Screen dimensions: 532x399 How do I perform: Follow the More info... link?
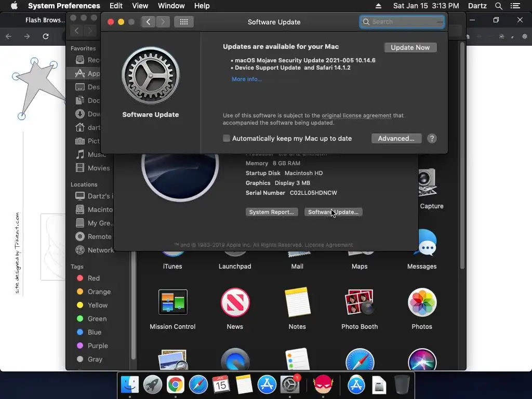(247, 79)
